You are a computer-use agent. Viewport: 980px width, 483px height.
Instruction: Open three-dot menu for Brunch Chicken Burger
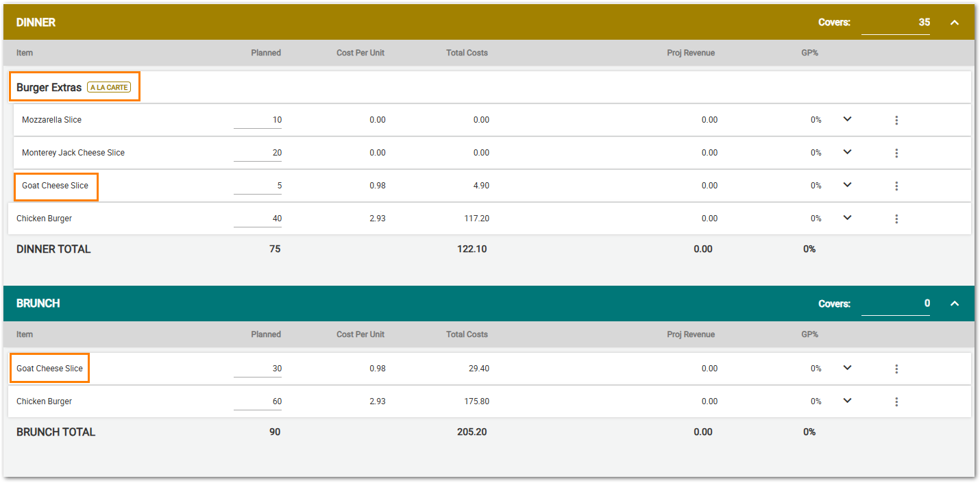(x=896, y=402)
